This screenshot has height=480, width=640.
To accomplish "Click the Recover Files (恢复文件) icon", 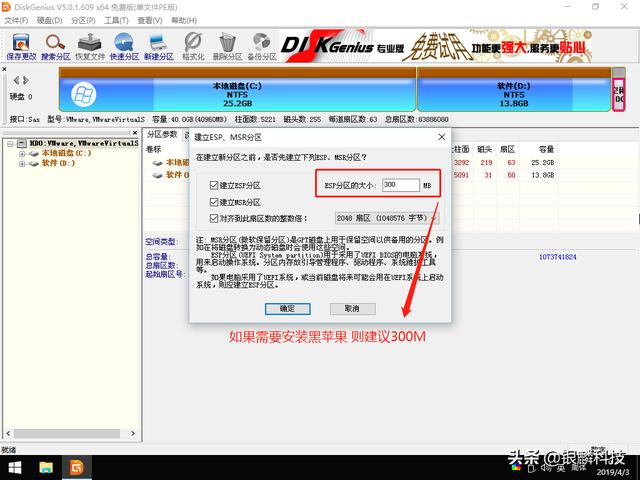I will [x=90, y=47].
